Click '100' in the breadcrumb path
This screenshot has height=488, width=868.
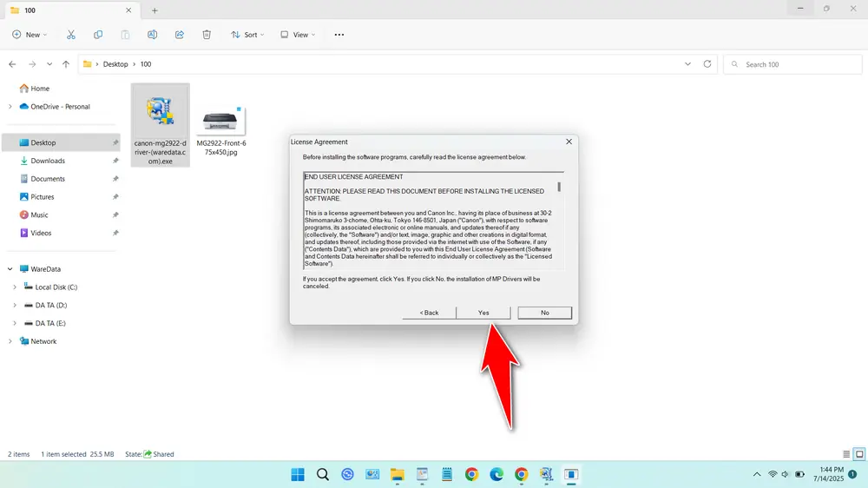click(146, 64)
